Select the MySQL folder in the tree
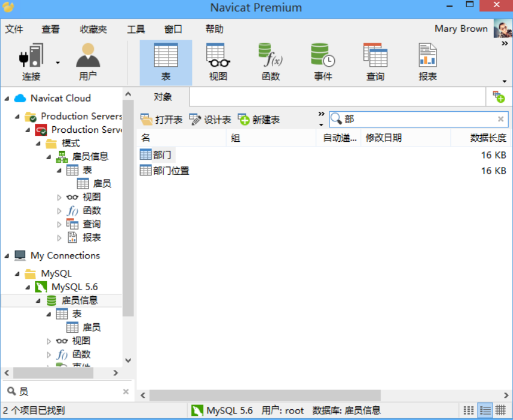The image size is (513, 420). point(49,273)
